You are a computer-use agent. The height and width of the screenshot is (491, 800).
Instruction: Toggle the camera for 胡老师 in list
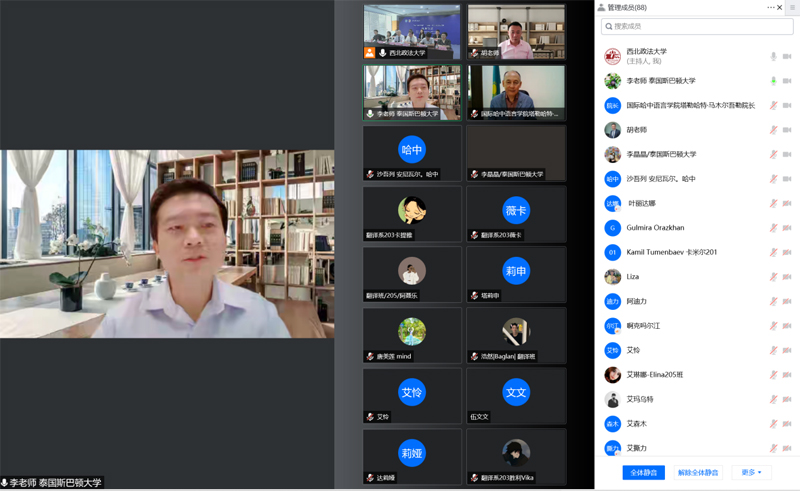click(787, 130)
